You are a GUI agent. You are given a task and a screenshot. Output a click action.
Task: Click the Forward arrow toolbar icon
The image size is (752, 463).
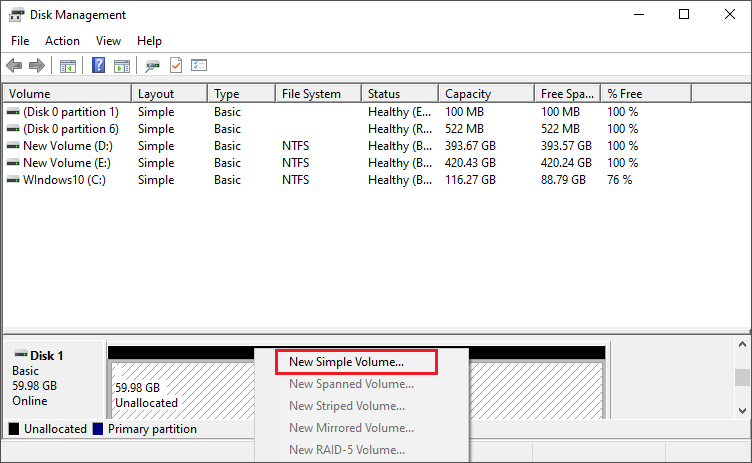37,66
